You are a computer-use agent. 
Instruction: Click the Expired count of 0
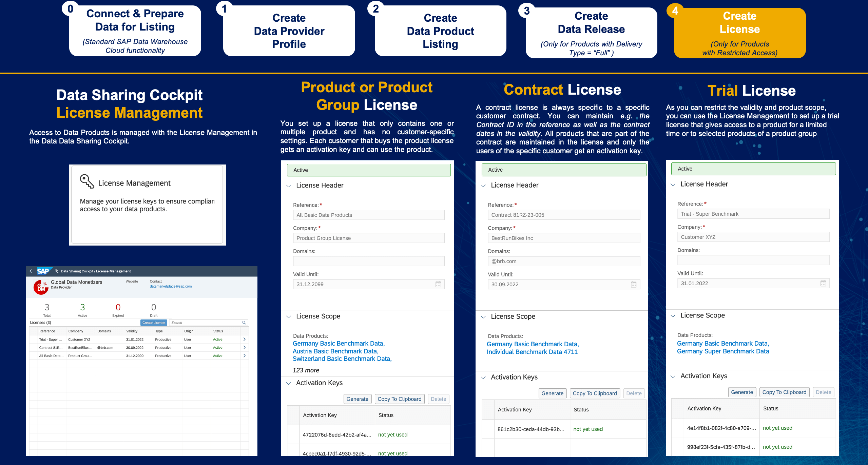(118, 307)
